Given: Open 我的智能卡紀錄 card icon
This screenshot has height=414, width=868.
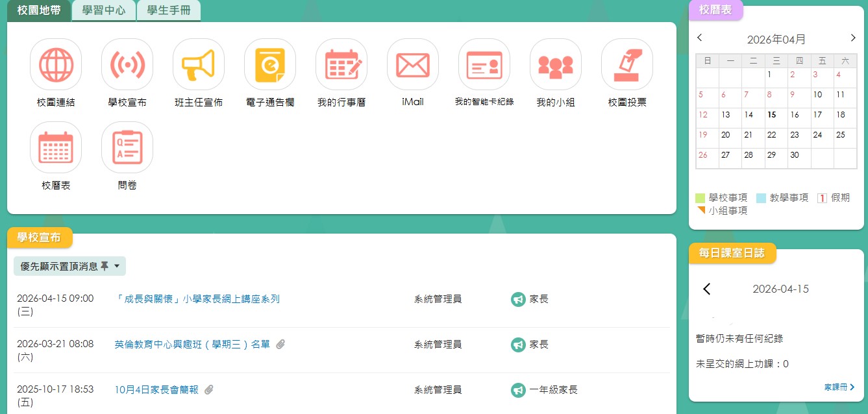Looking at the screenshot, I should point(484,65).
